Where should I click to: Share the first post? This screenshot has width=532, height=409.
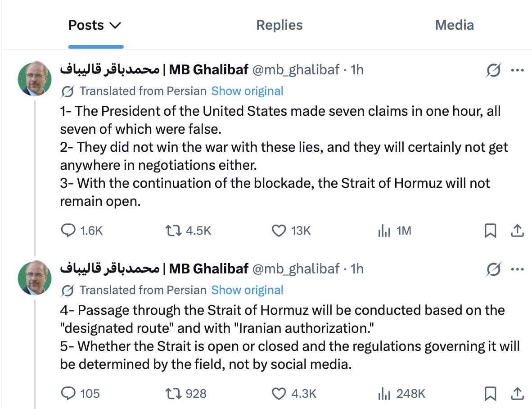pos(518,231)
